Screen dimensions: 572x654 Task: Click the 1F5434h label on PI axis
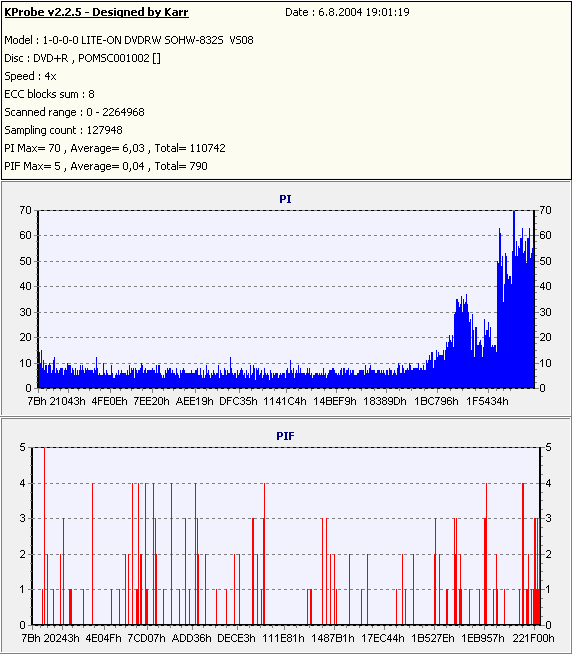point(487,401)
